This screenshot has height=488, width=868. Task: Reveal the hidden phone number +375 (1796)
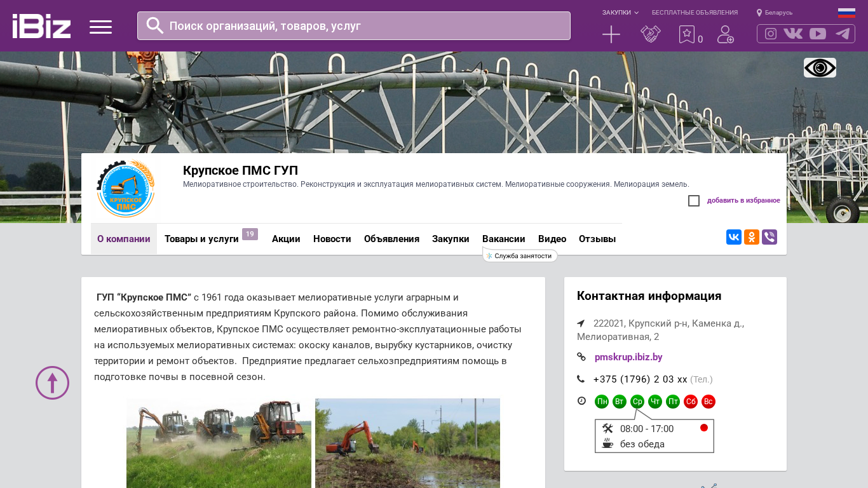click(641, 379)
